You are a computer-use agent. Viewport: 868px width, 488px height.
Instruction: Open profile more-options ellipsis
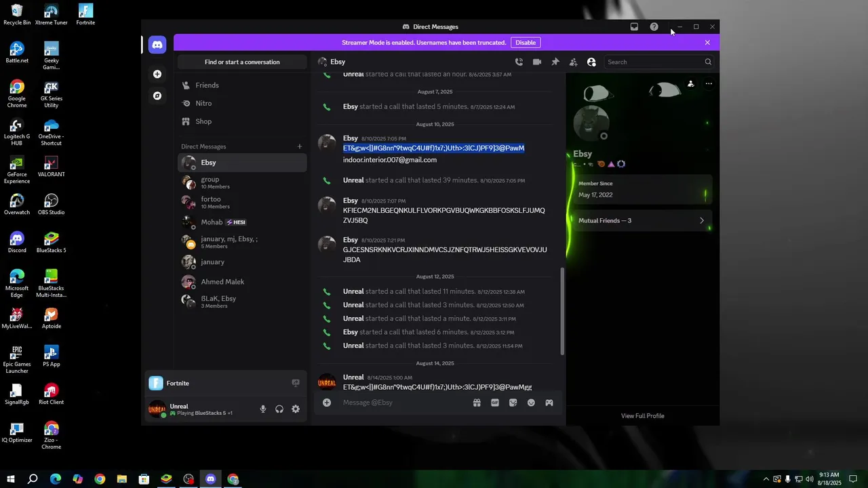point(709,84)
